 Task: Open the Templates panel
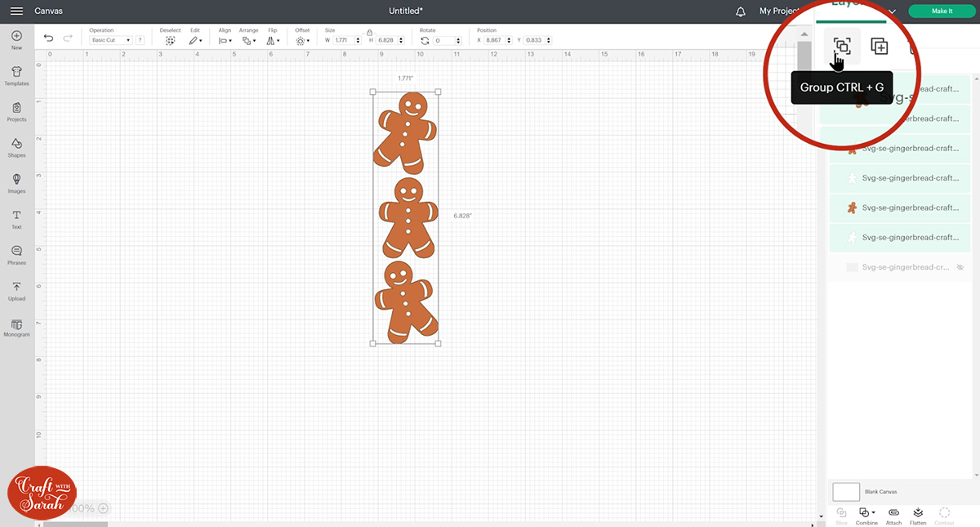click(x=16, y=76)
